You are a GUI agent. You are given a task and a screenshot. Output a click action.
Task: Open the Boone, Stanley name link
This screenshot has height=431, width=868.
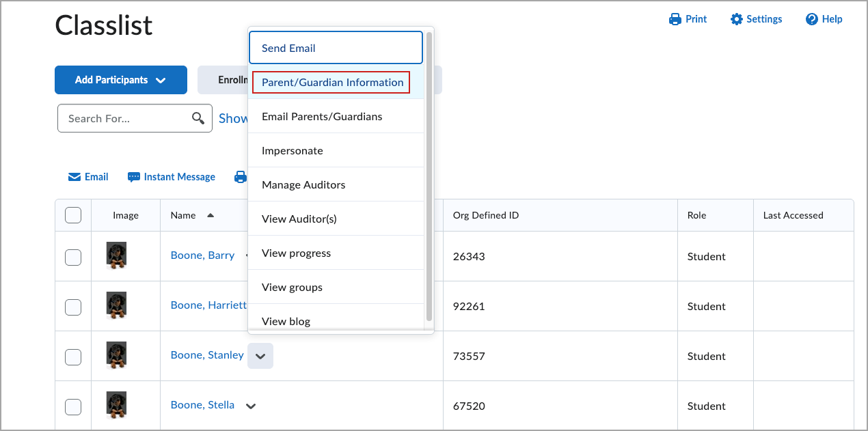207,355
